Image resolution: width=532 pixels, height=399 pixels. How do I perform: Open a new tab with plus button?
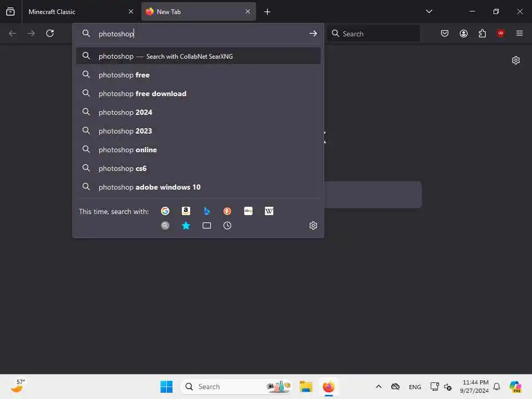tap(267, 12)
